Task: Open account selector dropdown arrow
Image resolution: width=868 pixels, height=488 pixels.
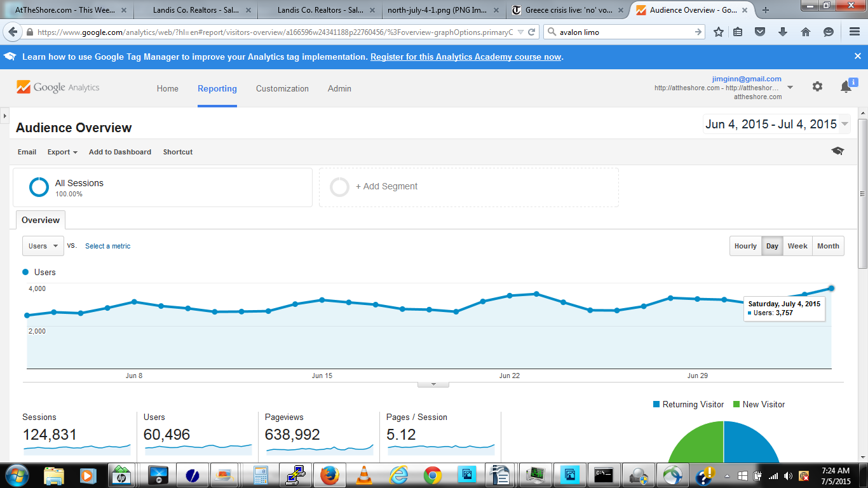Action: point(790,87)
